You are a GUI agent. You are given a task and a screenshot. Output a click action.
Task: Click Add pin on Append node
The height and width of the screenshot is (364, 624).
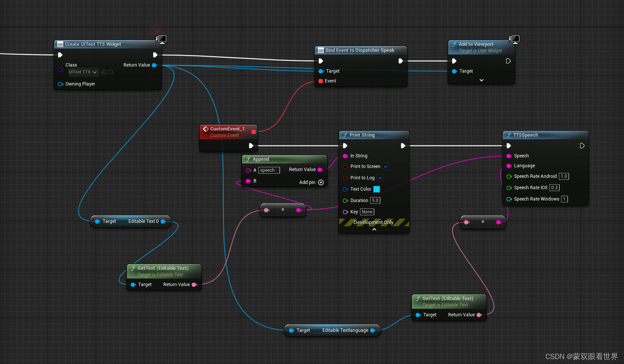tap(311, 182)
